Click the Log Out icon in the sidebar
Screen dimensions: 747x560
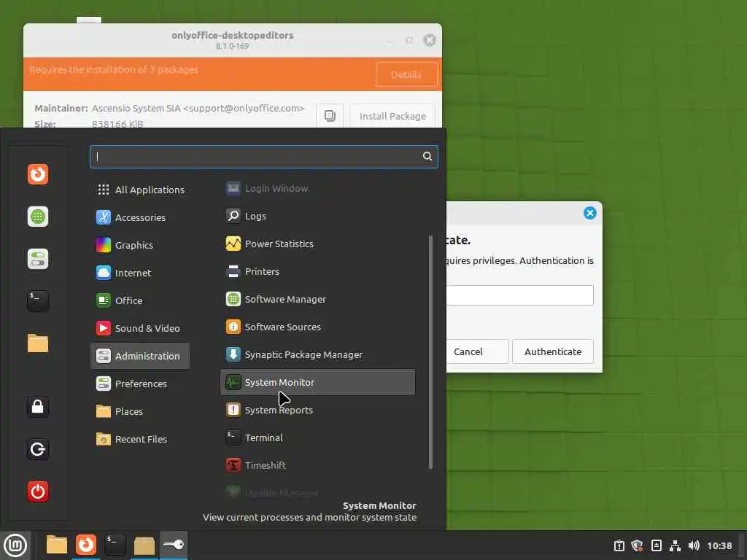pyautogui.click(x=38, y=449)
